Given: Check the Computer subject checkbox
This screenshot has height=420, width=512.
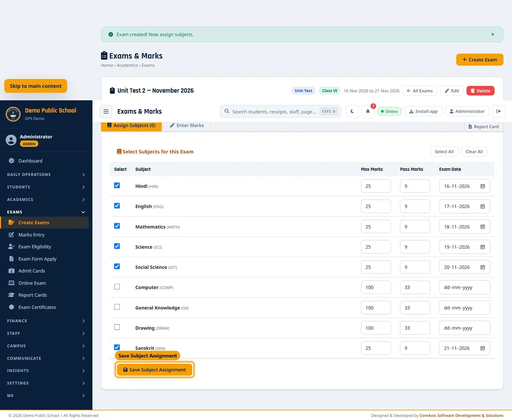Looking at the screenshot, I should pyautogui.click(x=117, y=287).
